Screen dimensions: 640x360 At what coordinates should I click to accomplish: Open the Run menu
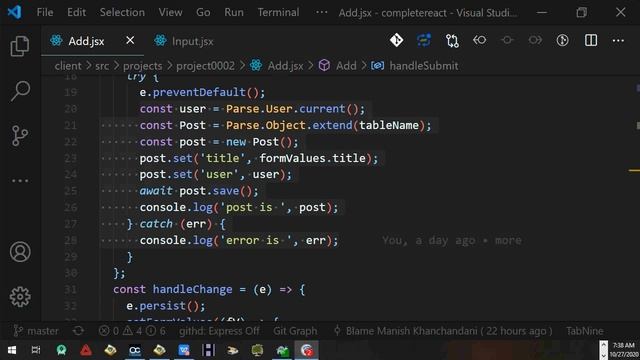tap(234, 12)
